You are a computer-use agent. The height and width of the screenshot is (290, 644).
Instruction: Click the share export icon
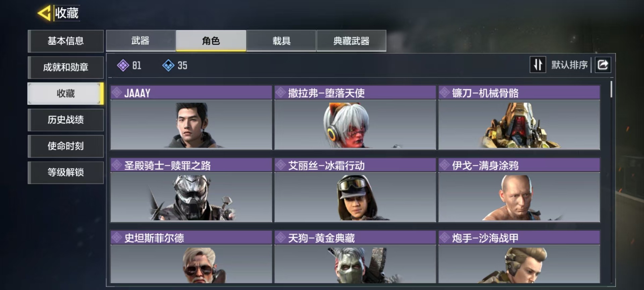click(603, 64)
